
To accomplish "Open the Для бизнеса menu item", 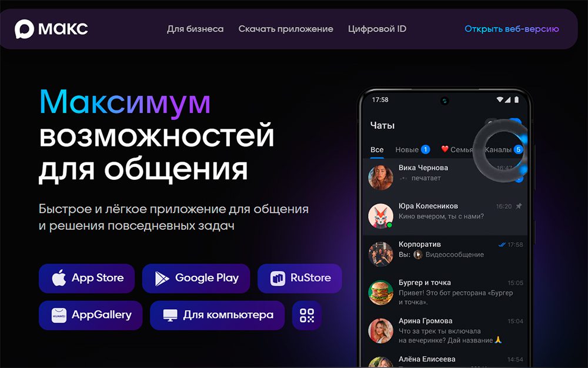I will tap(195, 29).
